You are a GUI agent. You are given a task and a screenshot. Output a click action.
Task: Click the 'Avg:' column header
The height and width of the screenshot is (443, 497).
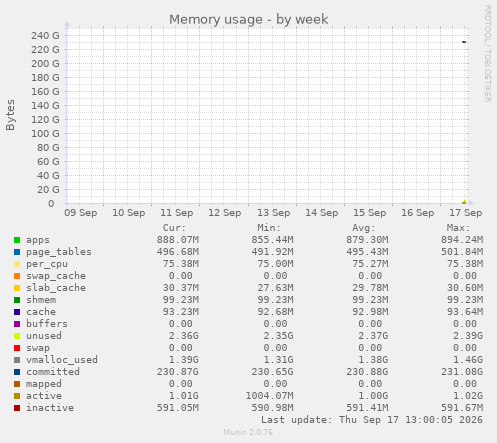click(x=364, y=228)
